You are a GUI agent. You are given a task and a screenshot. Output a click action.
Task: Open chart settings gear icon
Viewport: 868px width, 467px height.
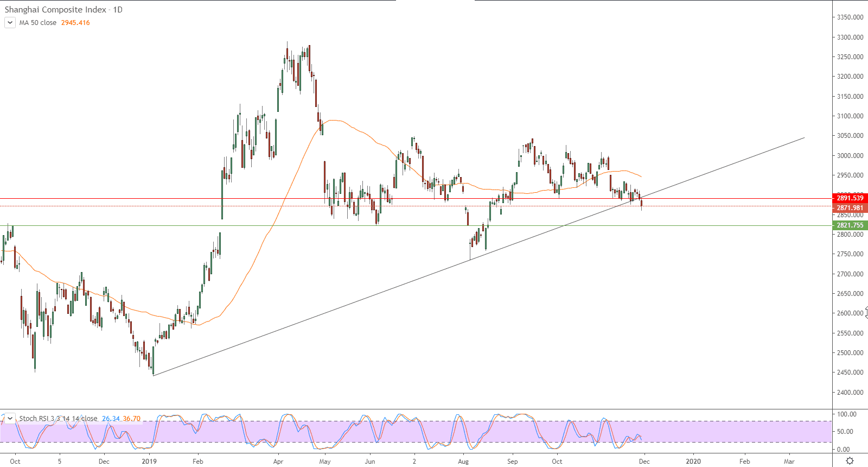click(850, 461)
